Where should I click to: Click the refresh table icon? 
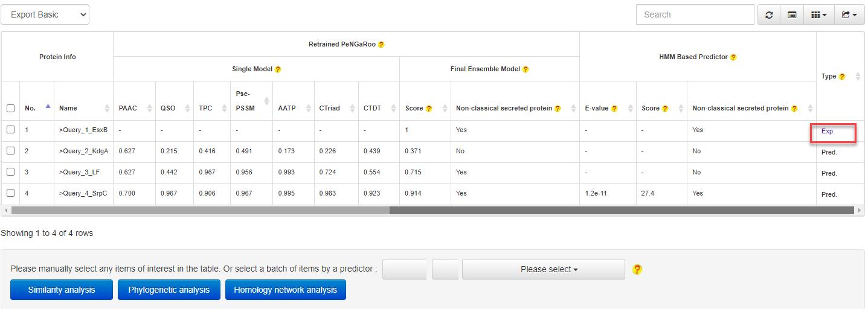(x=769, y=15)
